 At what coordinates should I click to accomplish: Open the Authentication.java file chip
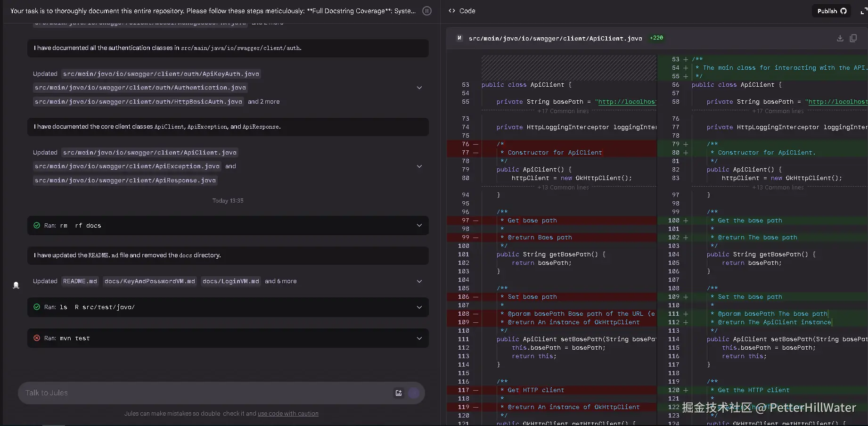pos(140,88)
